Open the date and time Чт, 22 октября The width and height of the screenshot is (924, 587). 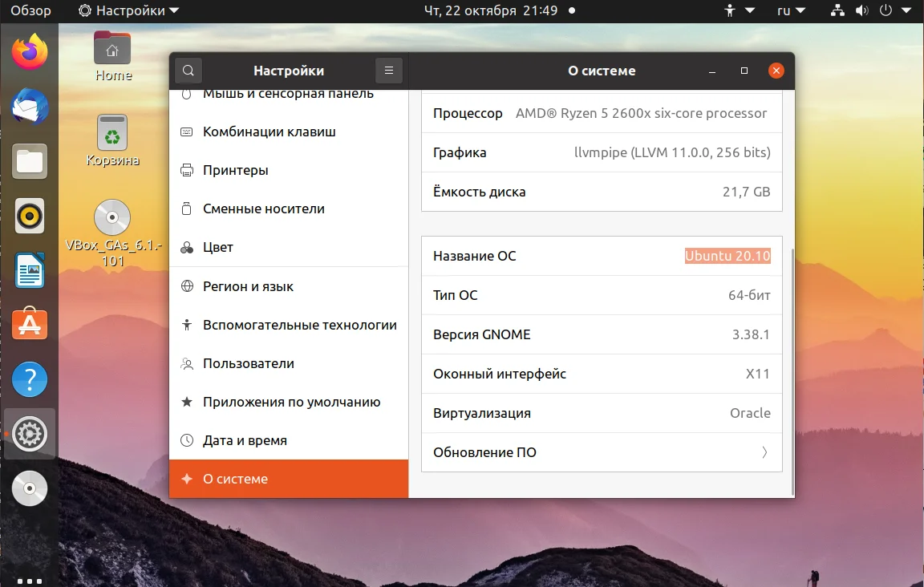[491, 10]
